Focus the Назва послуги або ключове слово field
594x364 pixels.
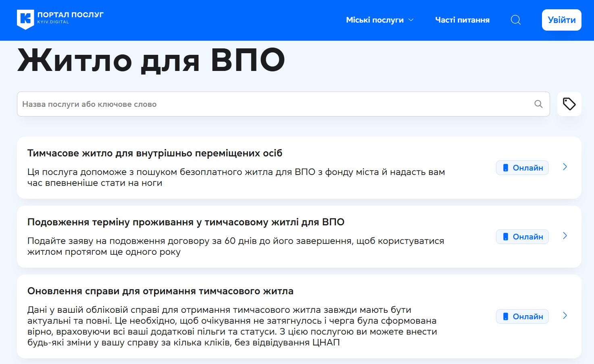tap(274, 104)
